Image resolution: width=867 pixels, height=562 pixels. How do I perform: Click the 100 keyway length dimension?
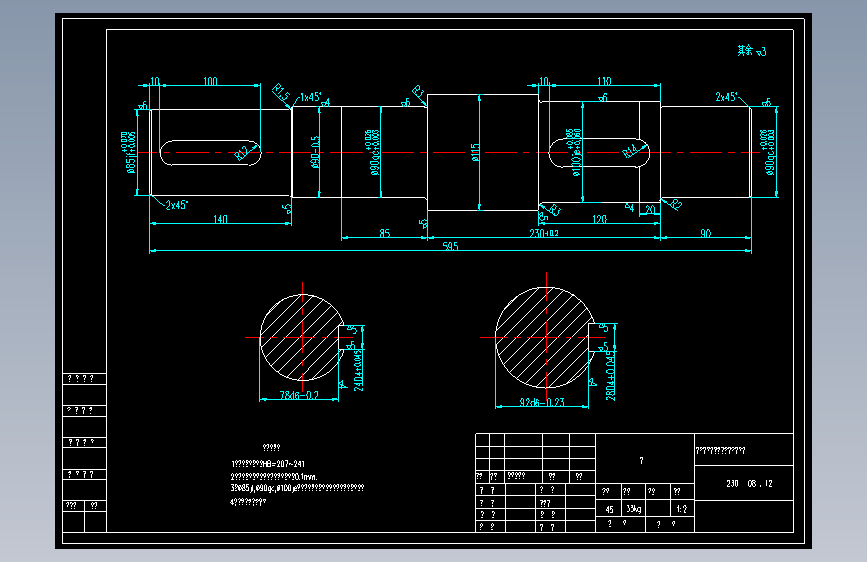(210, 81)
